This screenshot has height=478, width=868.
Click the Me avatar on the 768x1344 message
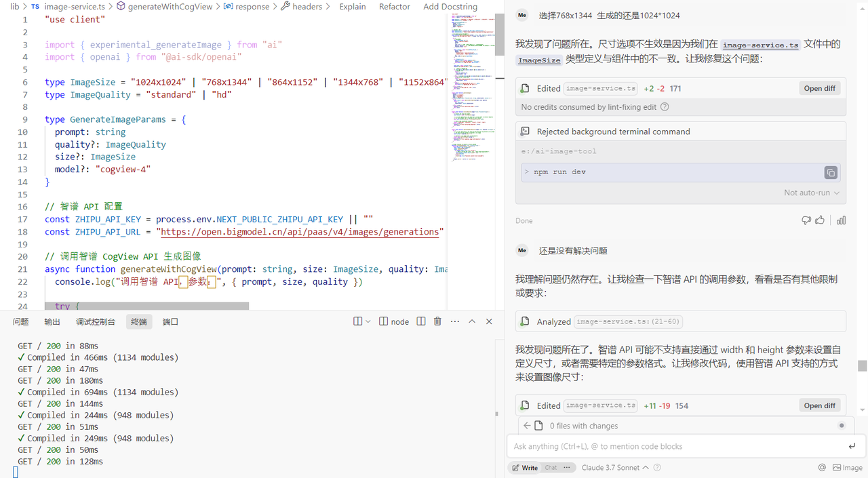point(521,15)
